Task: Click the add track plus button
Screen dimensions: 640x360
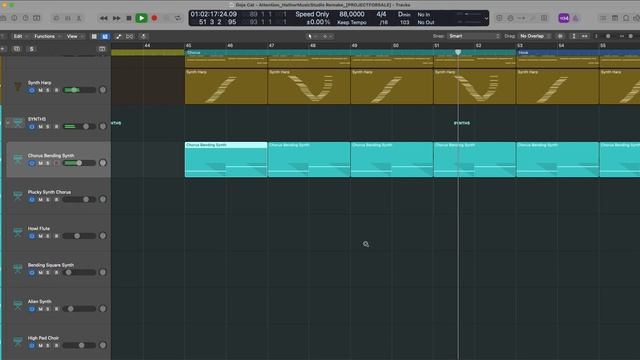Action: tap(3, 49)
